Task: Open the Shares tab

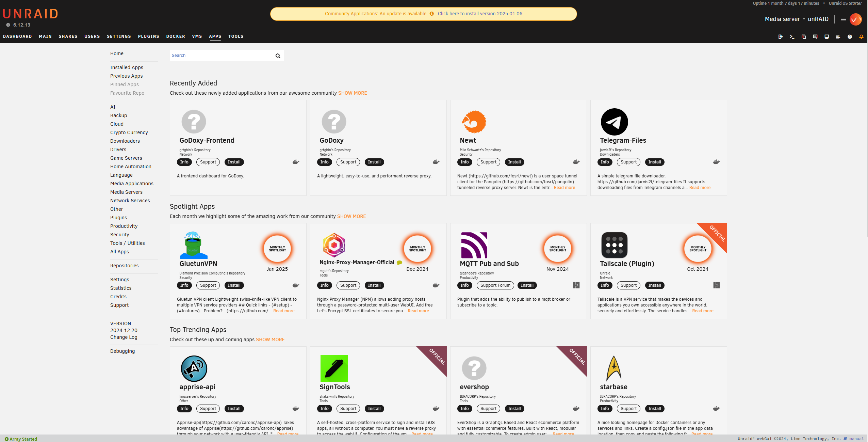Action: point(68,36)
